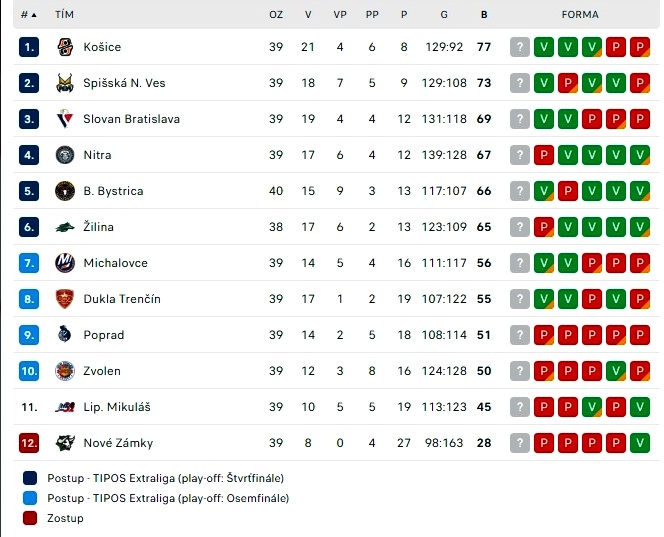Screen dimensions: 664x537
Task: Click the VP column header
Action: [x=340, y=15]
